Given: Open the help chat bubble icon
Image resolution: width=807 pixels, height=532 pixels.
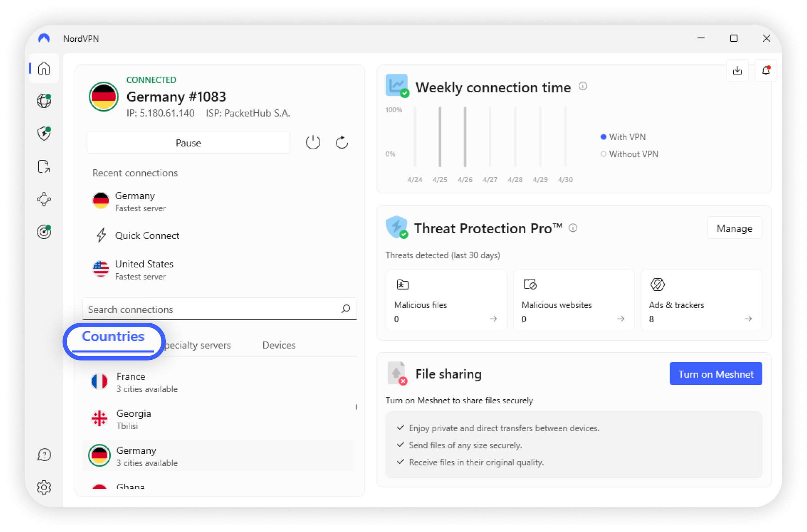Looking at the screenshot, I should [x=44, y=455].
